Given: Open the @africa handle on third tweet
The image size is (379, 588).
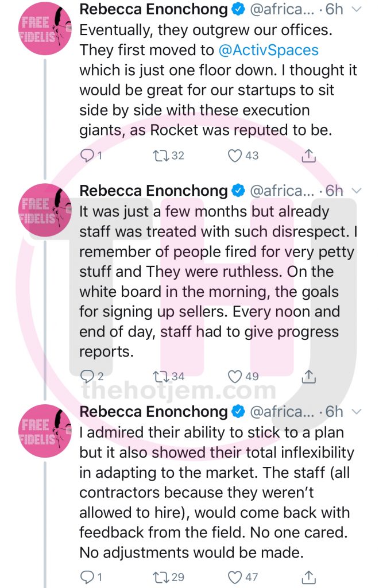Looking at the screenshot, I should [282, 411].
